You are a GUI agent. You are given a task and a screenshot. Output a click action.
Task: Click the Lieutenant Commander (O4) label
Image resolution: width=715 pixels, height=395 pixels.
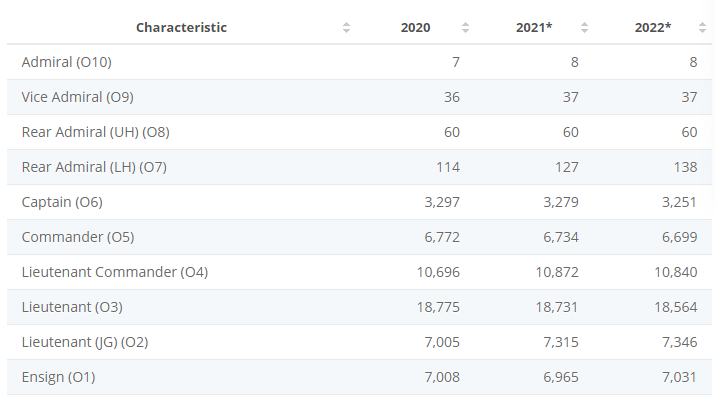pyautogui.click(x=115, y=272)
